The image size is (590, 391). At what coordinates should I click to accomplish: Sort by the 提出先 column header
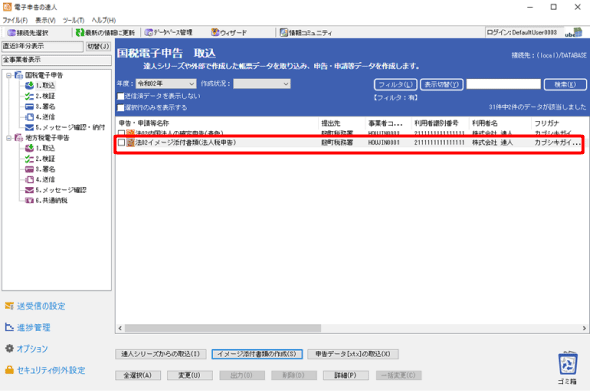tap(342, 123)
